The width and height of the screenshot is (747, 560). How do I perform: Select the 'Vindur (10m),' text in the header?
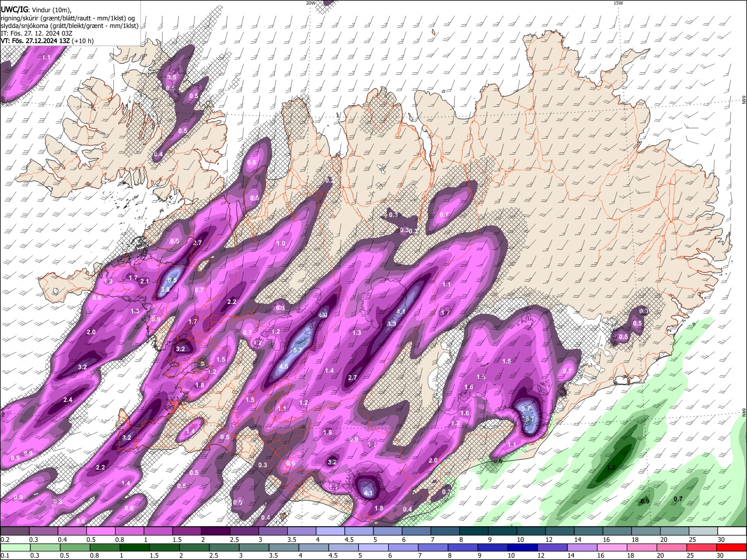click(52, 10)
